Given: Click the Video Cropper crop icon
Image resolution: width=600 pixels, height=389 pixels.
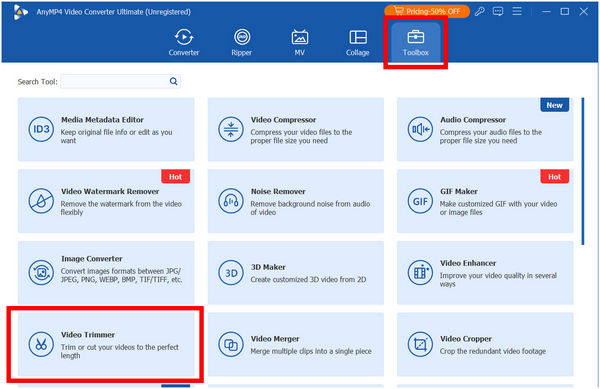Looking at the screenshot, I should click(x=420, y=344).
